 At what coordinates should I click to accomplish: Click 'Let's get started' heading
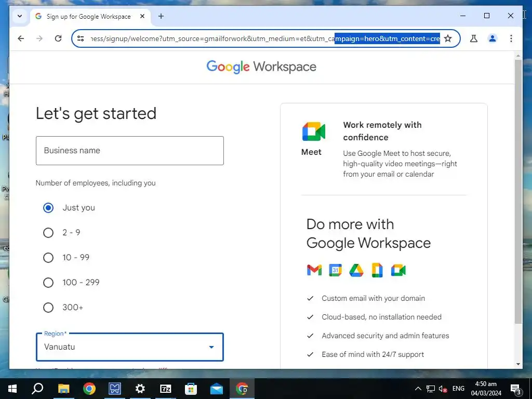coord(96,114)
